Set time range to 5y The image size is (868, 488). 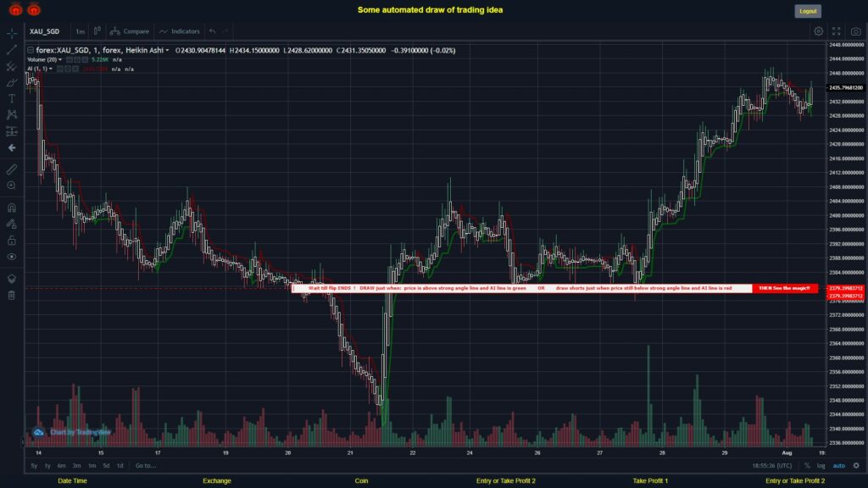pos(34,466)
